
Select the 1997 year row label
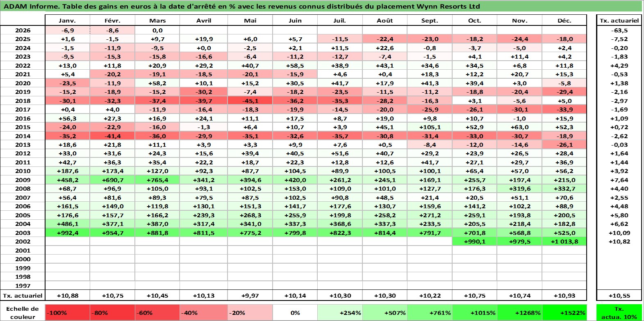pos(23,286)
